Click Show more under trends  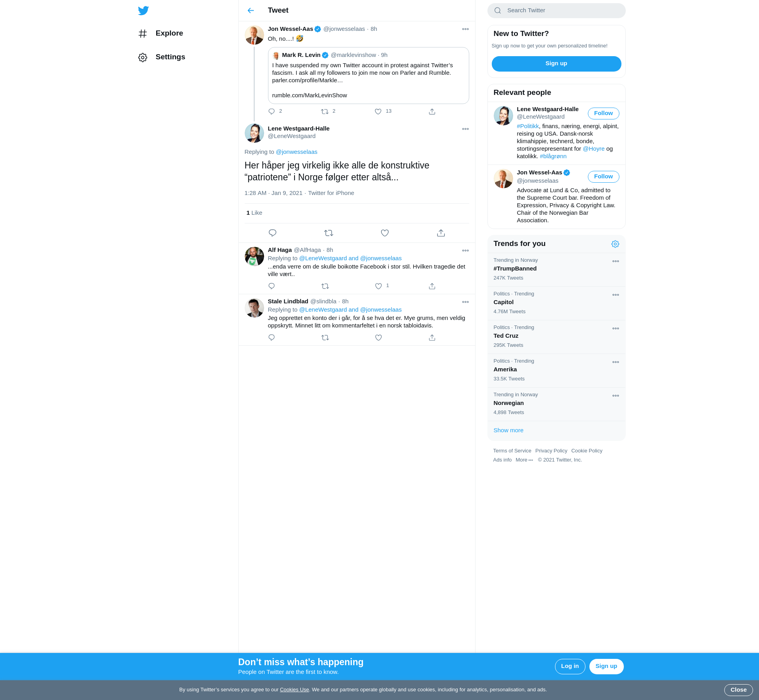coord(508,430)
